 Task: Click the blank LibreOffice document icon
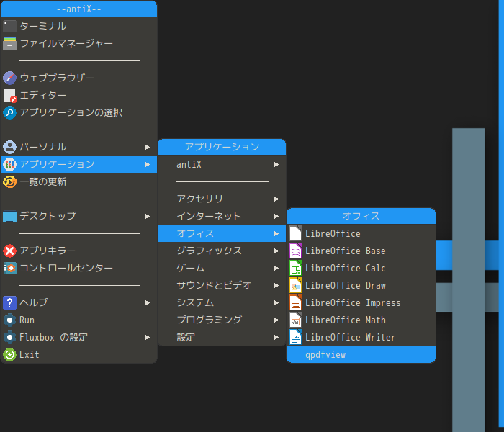pyautogui.click(x=295, y=233)
